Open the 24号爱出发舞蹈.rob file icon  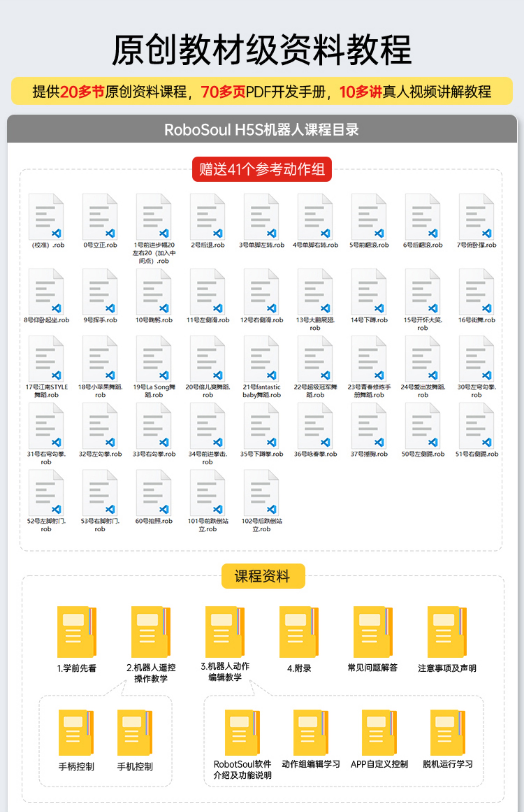(422, 359)
